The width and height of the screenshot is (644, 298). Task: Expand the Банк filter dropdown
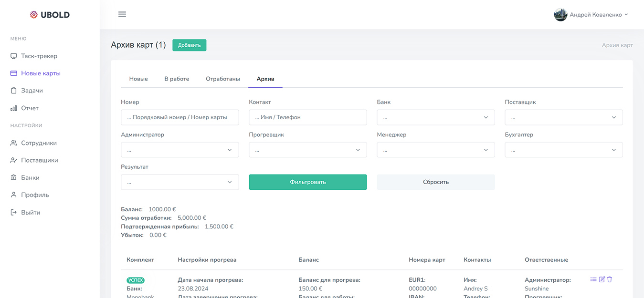tap(435, 117)
